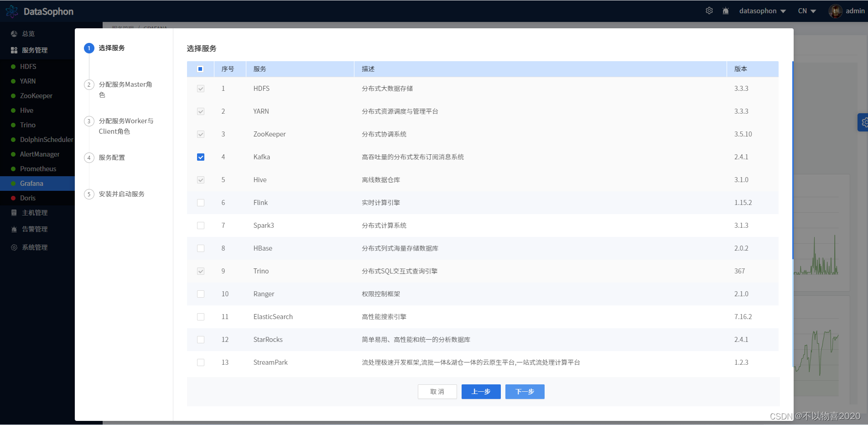The image size is (868, 425).
Task: Toggle the select-all header checkbox
Action: pyautogui.click(x=200, y=69)
